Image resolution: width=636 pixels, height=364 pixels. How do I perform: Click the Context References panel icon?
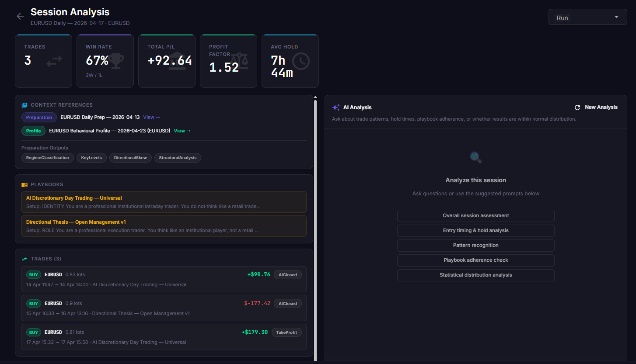click(x=24, y=105)
